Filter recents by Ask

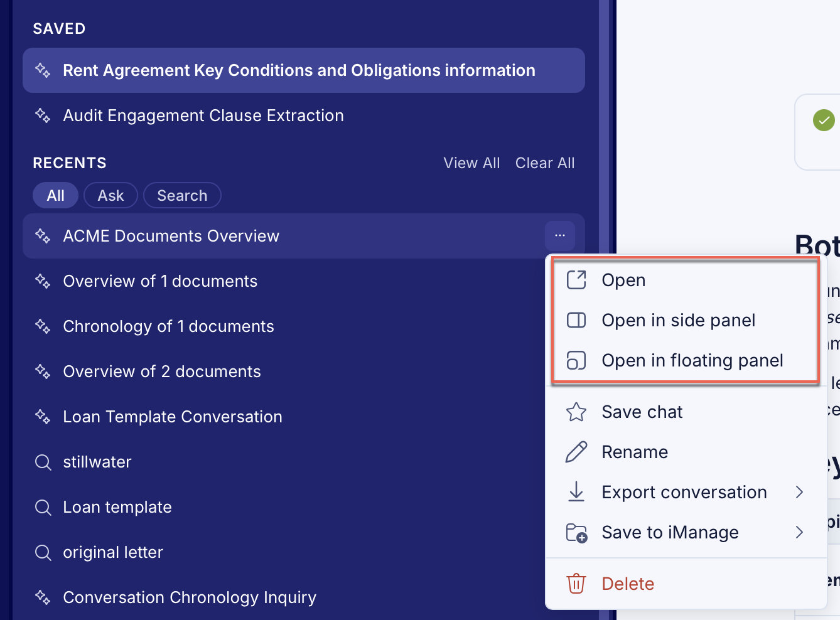pyautogui.click(x=110, y=195)
